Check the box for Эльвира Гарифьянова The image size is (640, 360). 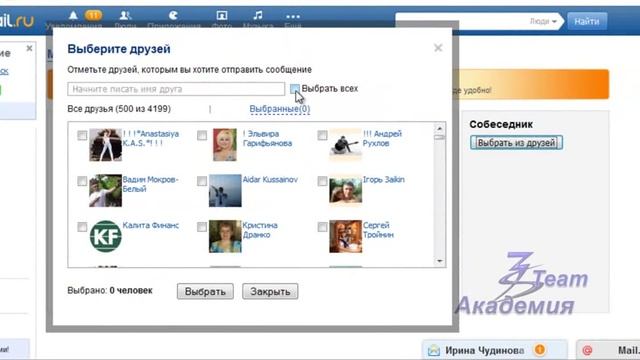[x=202, y=135]
